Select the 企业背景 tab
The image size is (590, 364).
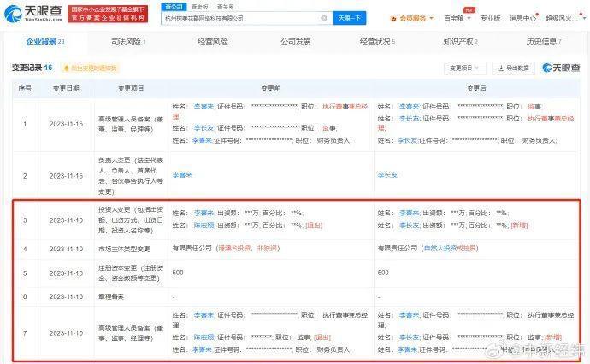click(x=45, y=42)
